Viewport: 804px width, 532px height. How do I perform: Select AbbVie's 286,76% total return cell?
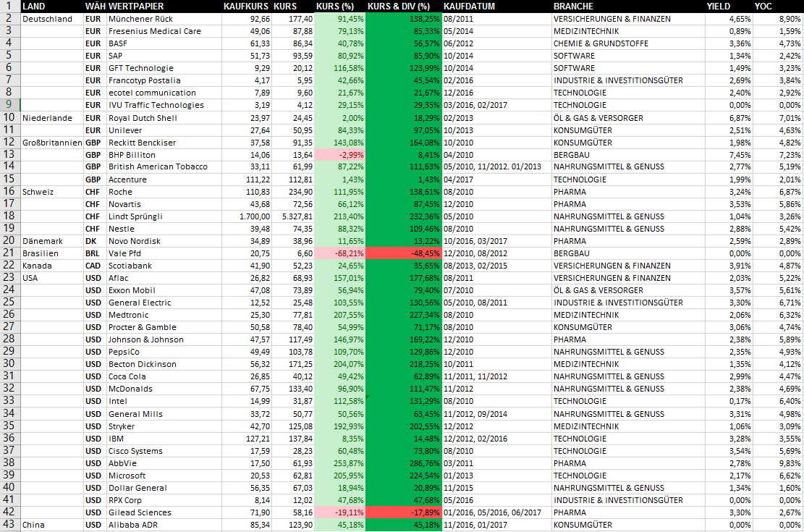click(x=404, y=463)
